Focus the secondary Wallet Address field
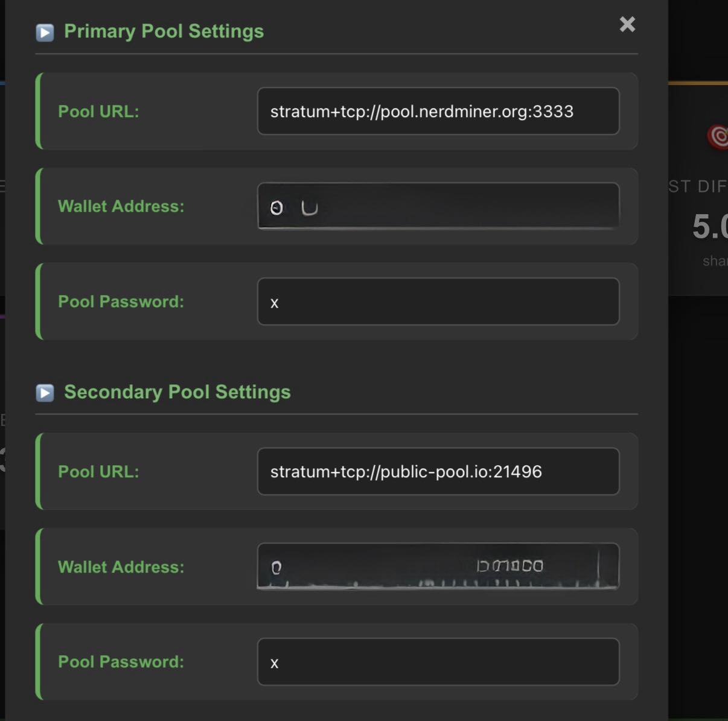Image resolution: width=728 pixels, height=721 pixels. [438, 567]
